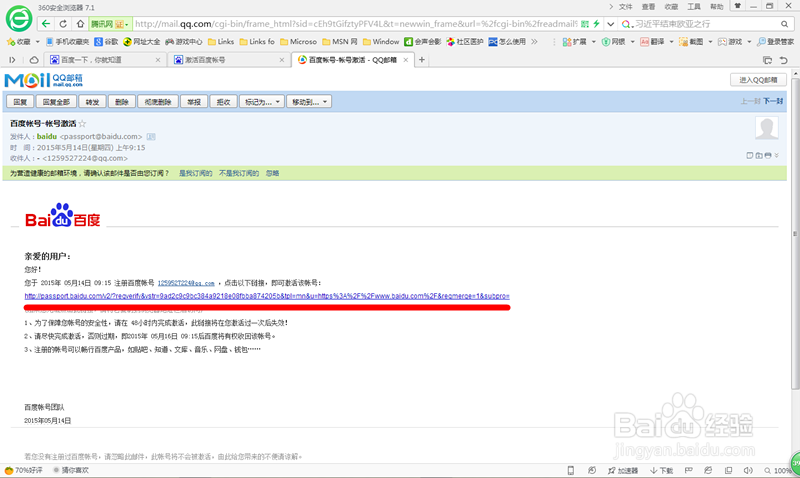
Task: Switch to the 激活百度帐号 tab
Action: (x=228, y=60)
